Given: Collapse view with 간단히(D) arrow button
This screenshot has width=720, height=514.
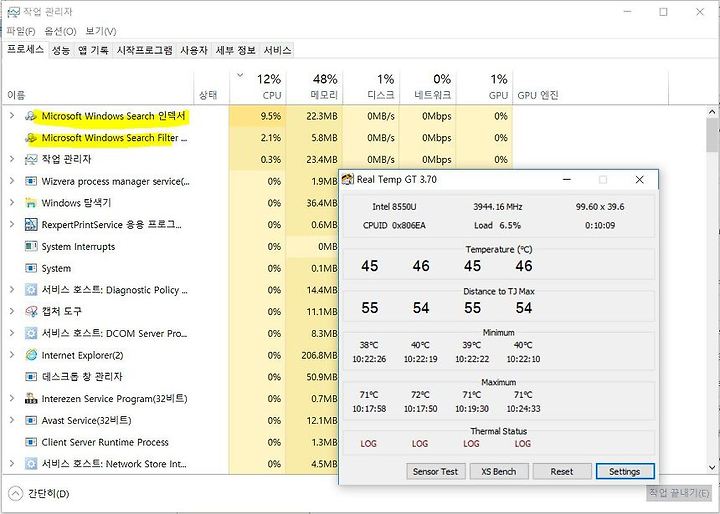Looking at the screenshot, I should [x=16, y=494].
